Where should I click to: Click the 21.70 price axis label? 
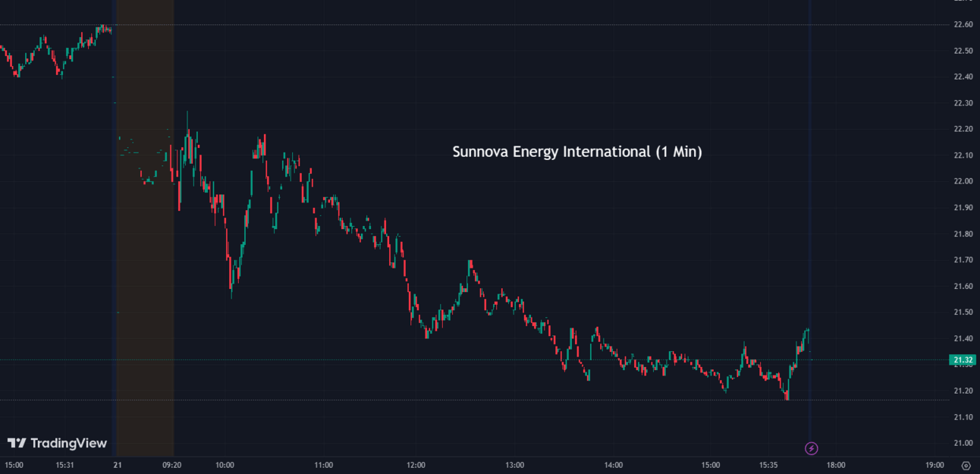tap(963, 260)
